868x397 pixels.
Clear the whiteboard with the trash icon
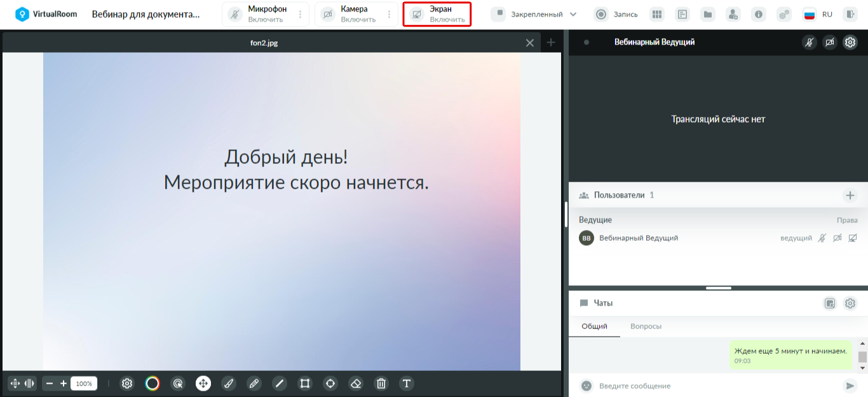click(x=381, y=383)
